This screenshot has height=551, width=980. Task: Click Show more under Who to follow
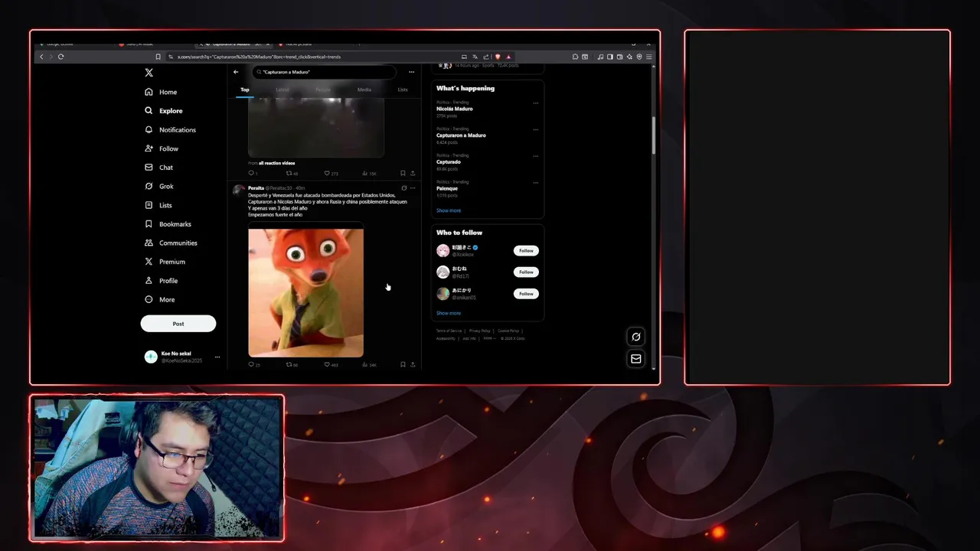tap(449, 313)
